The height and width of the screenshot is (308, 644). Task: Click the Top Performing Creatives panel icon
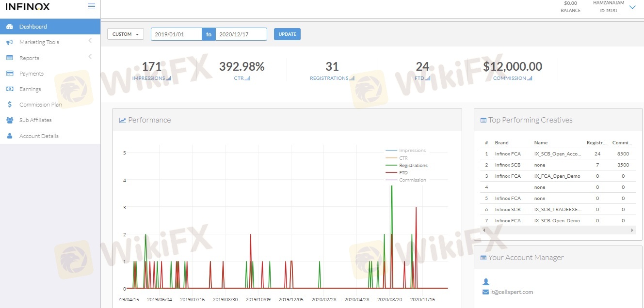[483, 120]
